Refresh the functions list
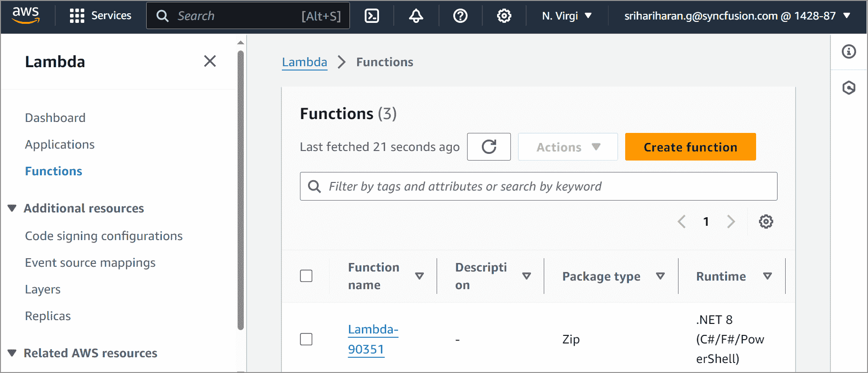This screenshot has height=373, width=868. tap(489, 147)
